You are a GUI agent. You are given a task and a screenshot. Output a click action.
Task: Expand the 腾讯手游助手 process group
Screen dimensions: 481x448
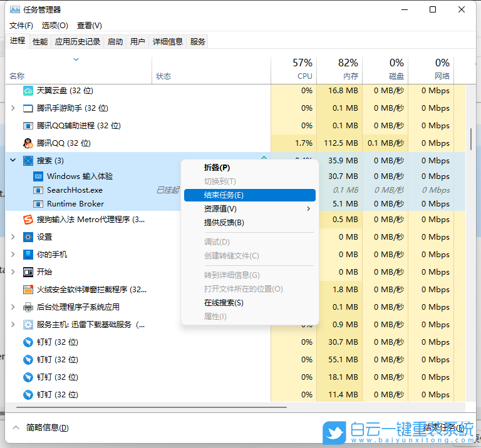[13, 108]
